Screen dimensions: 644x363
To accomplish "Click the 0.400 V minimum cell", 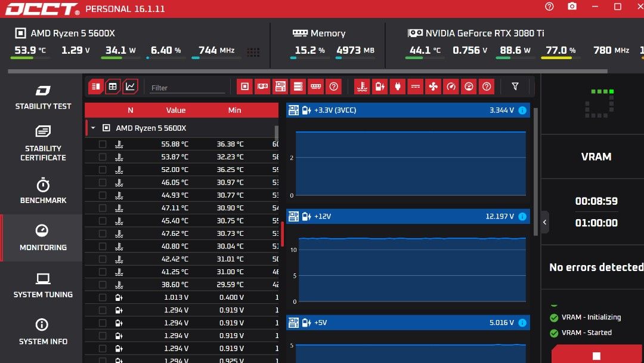I will 231,297.
